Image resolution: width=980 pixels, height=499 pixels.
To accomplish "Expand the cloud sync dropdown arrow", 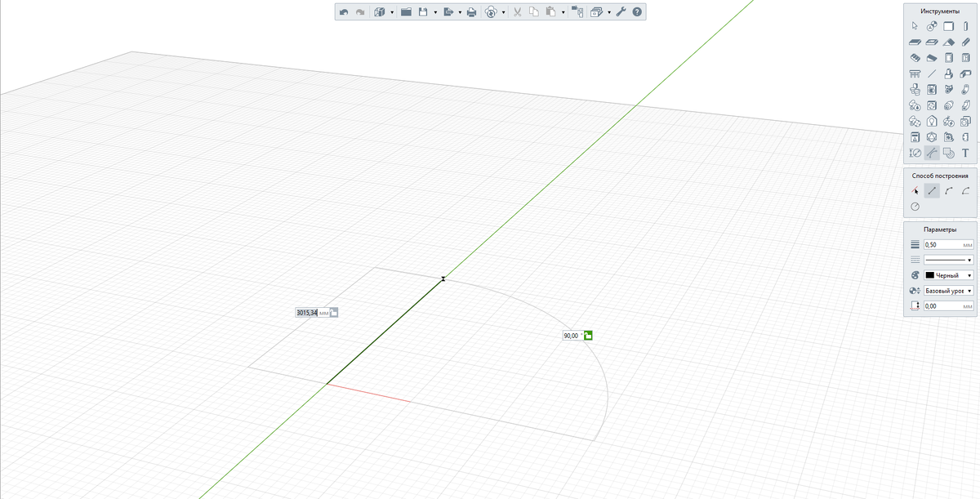I will coord(503,12).
